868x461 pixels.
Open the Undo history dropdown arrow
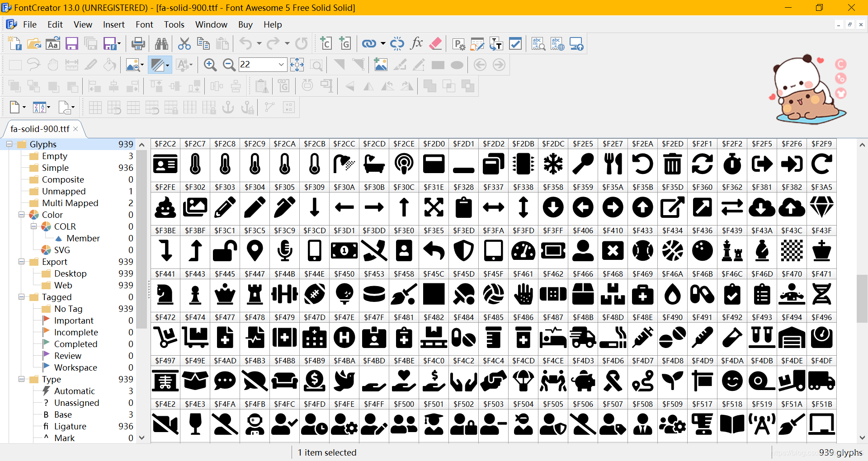(x=259, y=43)
